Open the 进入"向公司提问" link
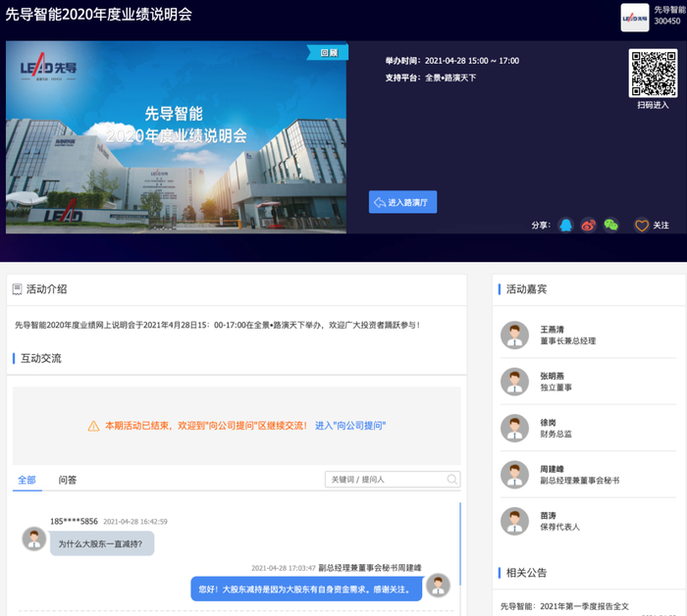The image size is (687, 616). (x=350, y=426)
